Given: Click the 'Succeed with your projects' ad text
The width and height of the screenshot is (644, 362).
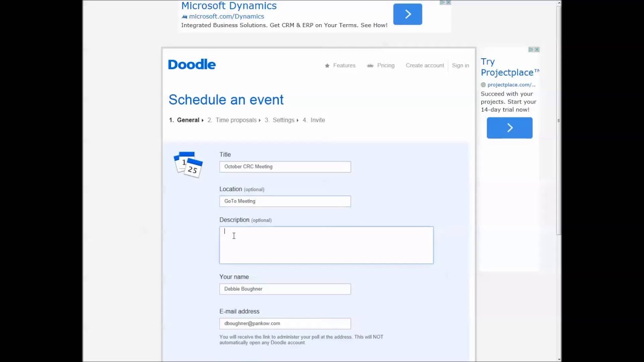Looking at the screenshot, I should 508,102.
